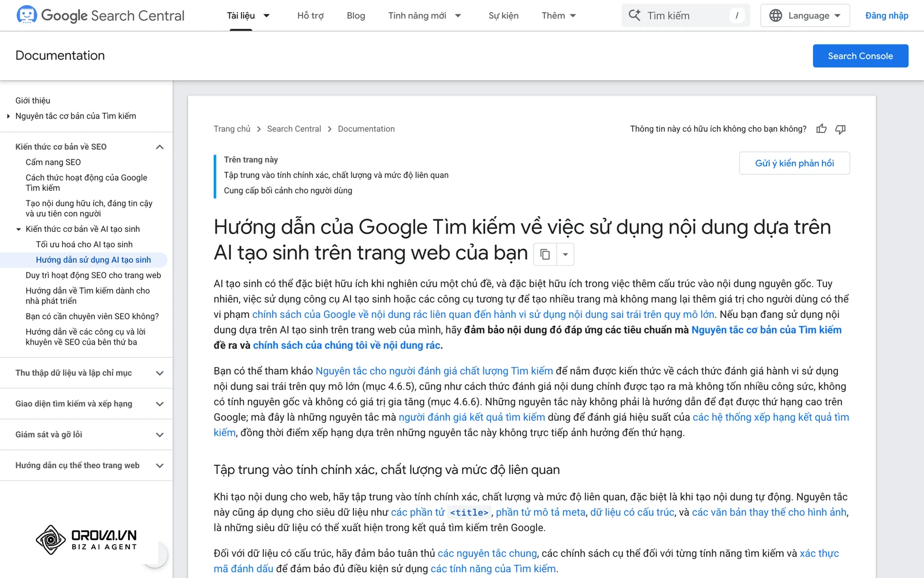Open Cẩm nang SEO sidebar item
The width and height of the screenshot is (924, 578).
coord(53,162)
